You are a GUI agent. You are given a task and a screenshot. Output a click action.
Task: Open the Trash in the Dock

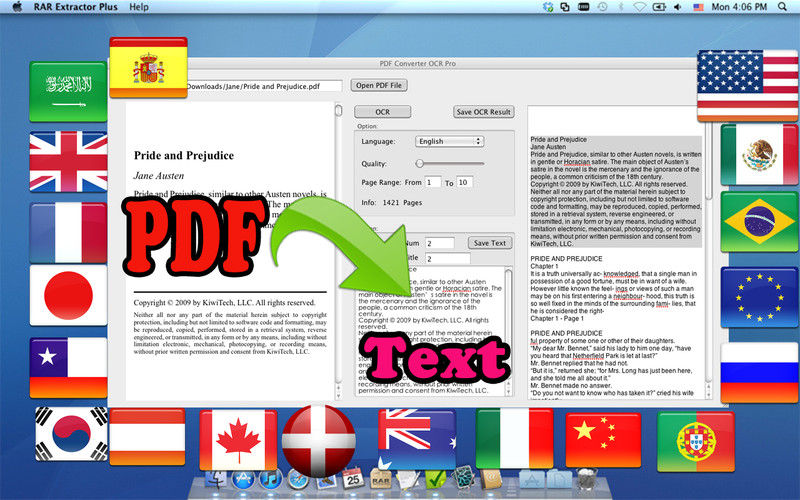coord(587,479)
